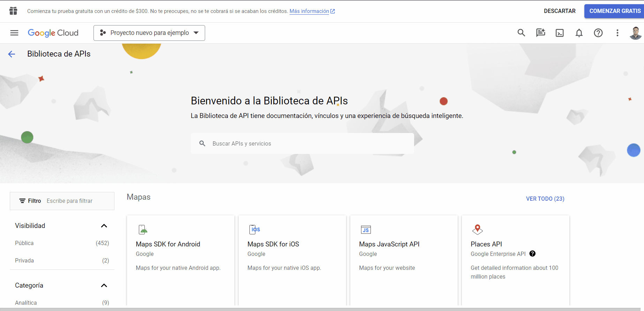Go back using the blue arrow
Screen dimensions: 644x311
point(12,54)
